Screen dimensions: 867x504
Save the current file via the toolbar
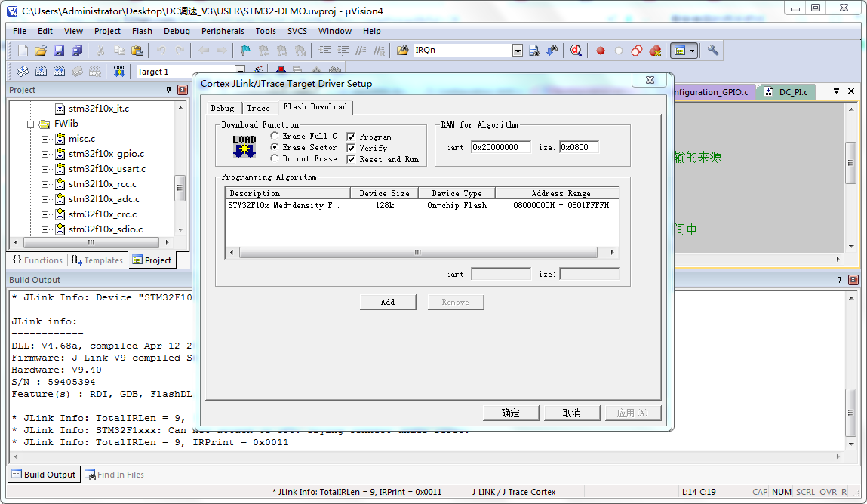(x=59, y=51)
